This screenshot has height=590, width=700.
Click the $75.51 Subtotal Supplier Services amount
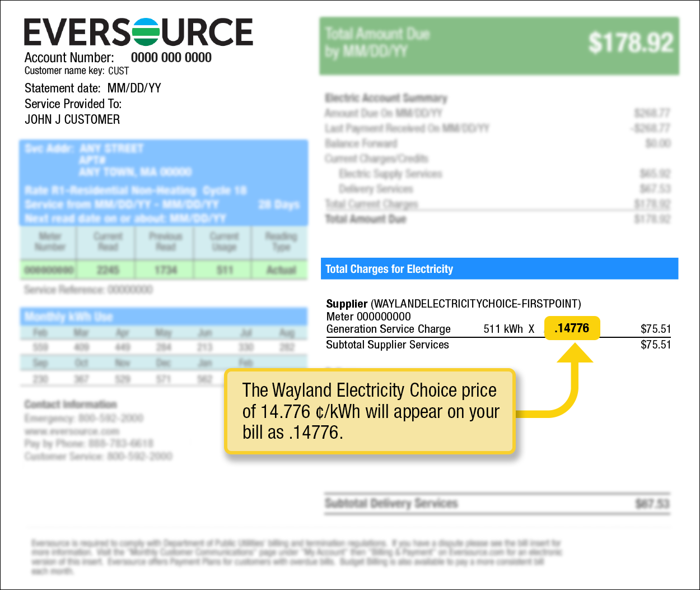tap(656, 345)
